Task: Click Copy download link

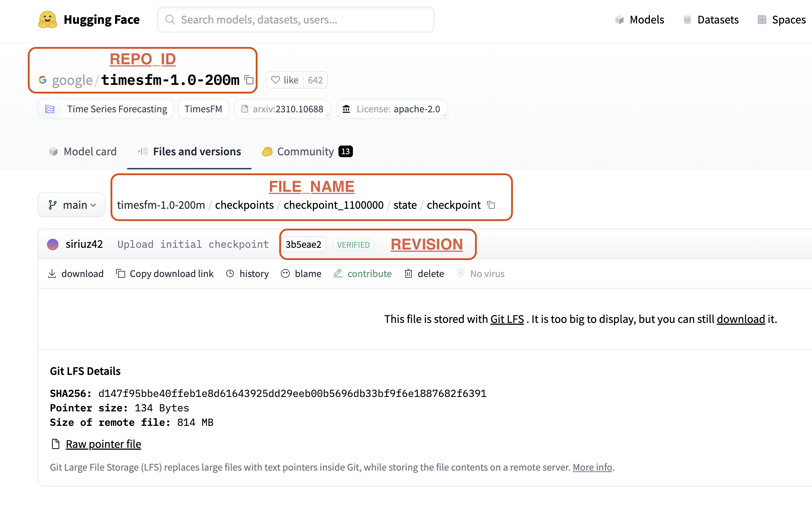Action: 165,273
